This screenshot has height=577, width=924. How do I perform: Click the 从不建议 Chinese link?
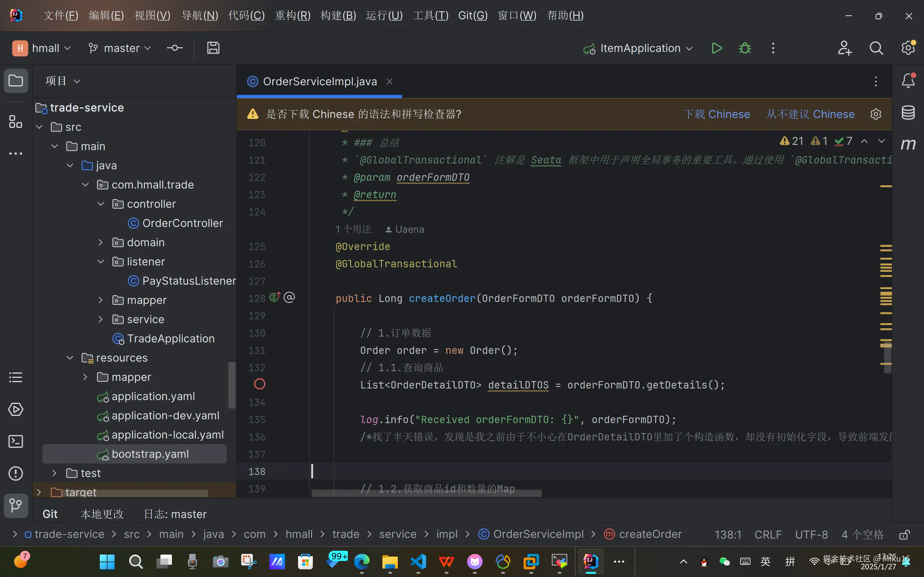tap(810, 114)
